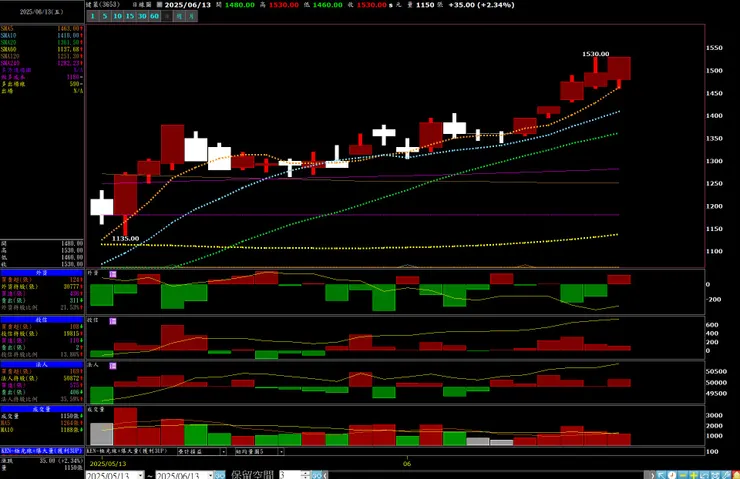The image size is (740, 479).
Task: Click the 1135.00 low price label
Action: (126, 238)
